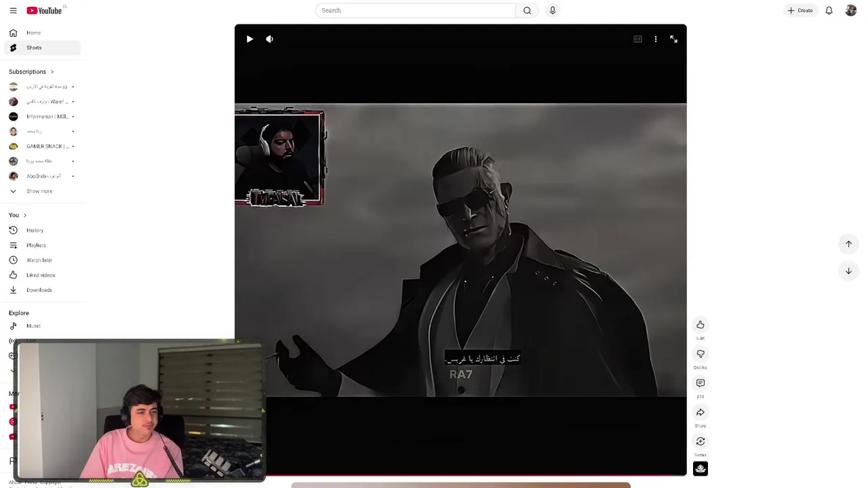Click the search magnifier button
Image resolution: width=868 pixels, height=488 pixels.
coord(527,10)
